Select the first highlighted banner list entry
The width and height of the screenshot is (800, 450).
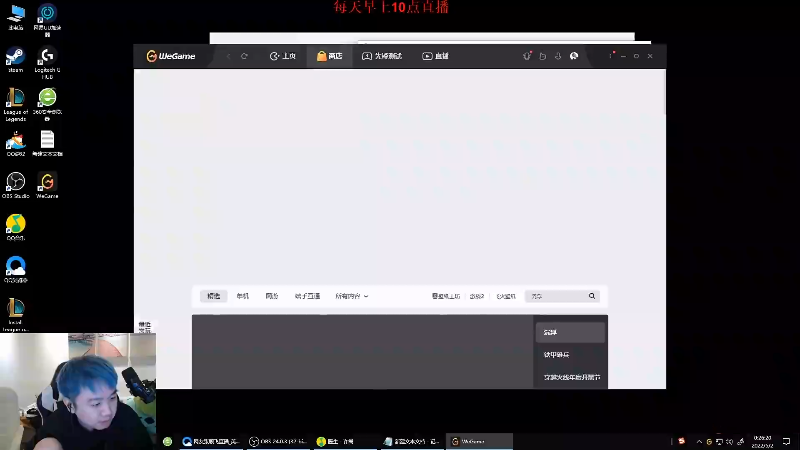coord(570,333)
